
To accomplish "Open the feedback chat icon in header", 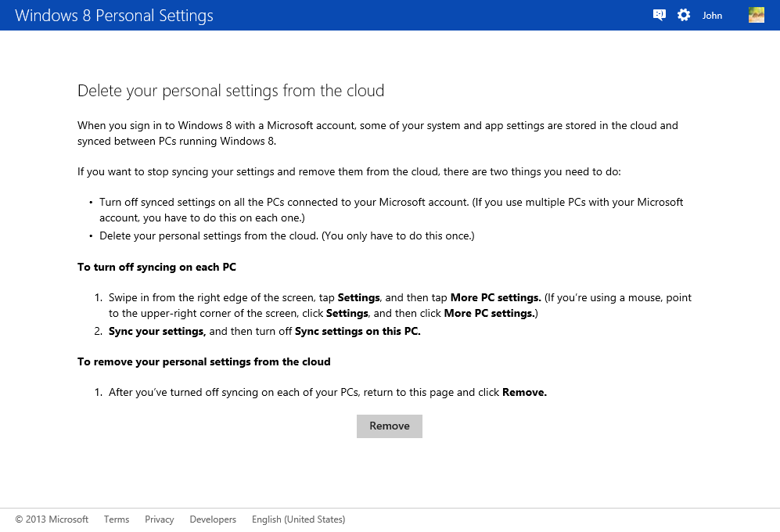I will tap(659, 16).
